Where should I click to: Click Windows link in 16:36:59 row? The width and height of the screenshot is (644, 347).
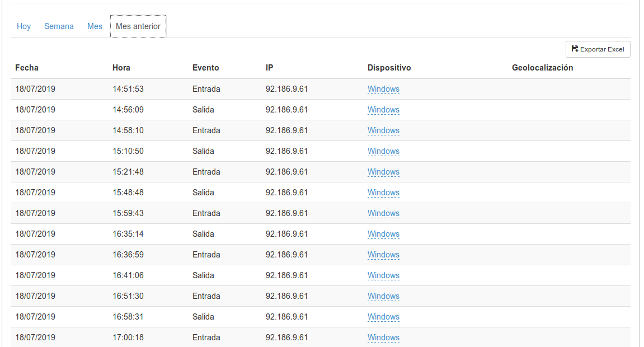383,255
